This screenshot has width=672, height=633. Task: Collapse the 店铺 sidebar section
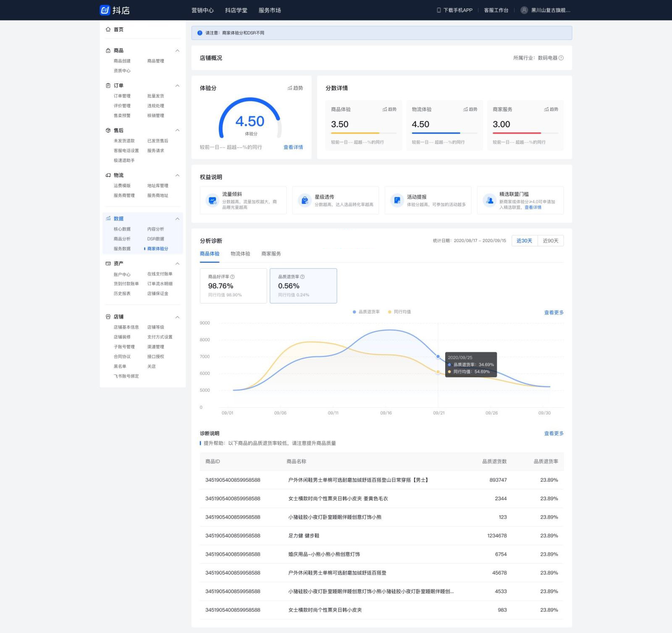tap(177, 317)
